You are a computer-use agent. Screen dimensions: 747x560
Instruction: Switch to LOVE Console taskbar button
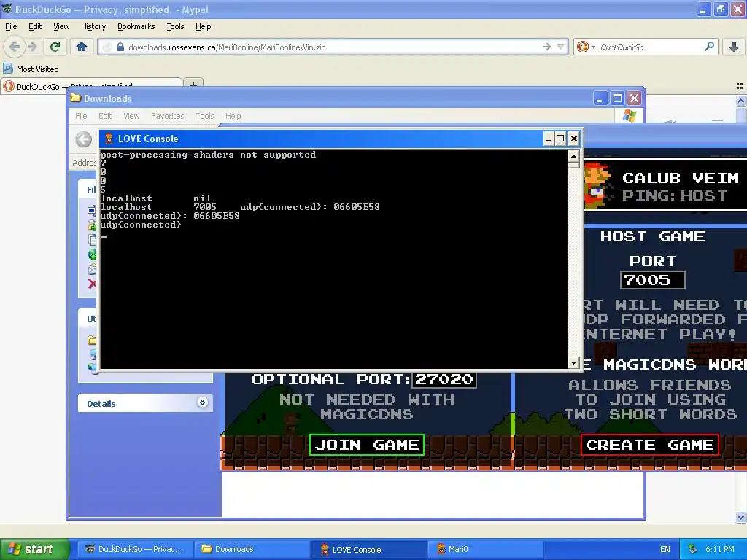coord(369,549)
